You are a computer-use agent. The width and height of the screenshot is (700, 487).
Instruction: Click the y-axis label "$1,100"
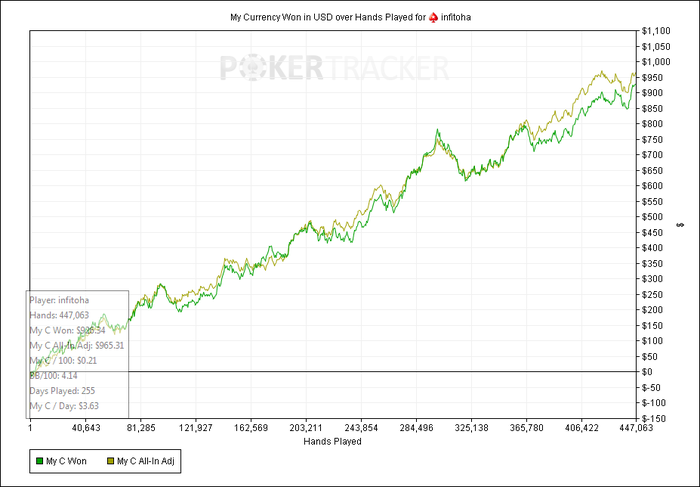click(656, 31)
